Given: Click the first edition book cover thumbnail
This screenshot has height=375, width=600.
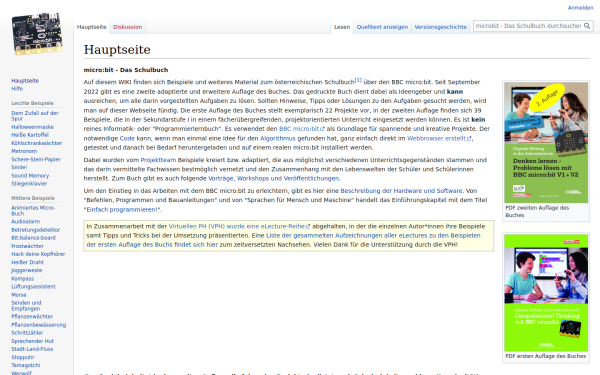Looking at the screenshot, I should (546, 293).
